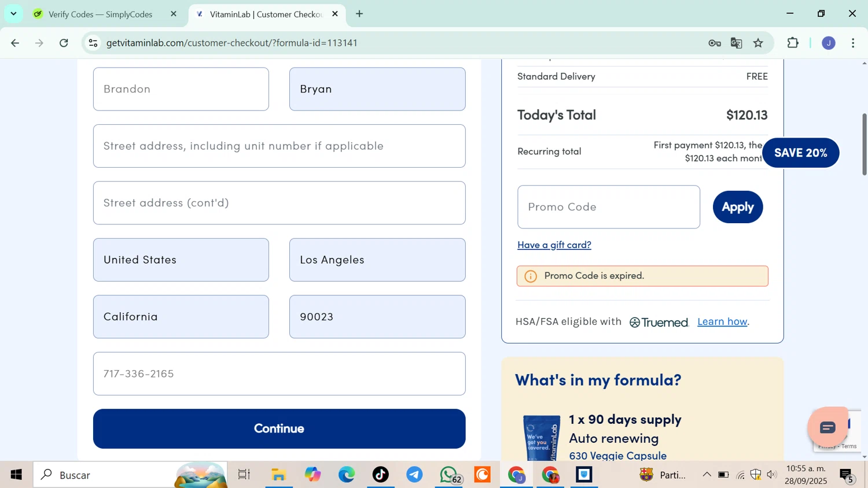
Task: Edit the zip code field 90023
Action: point(377,317)
